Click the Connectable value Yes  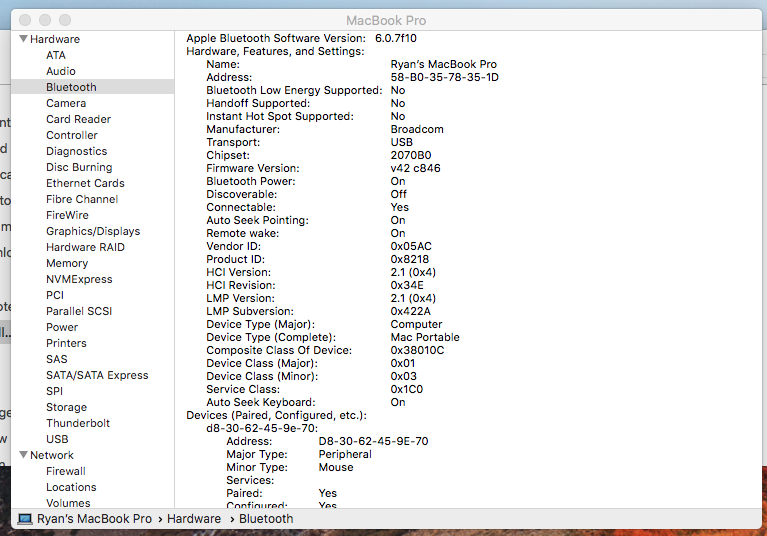pos(400,207)
